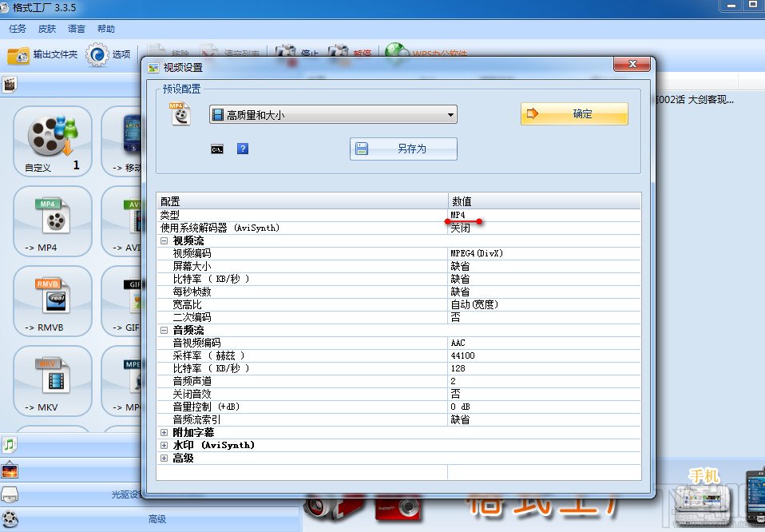Click the 另存为 button
This screenshot has height=532, width=765.
coord(403,149)
